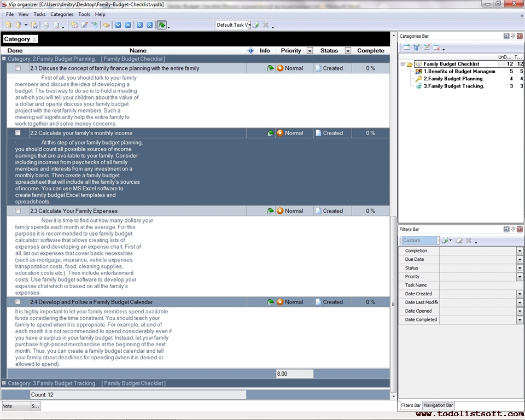The width and height of the screenshot is (525, 420).
Task: Check the Done box for task 2.1
Action: coord(18,68)
